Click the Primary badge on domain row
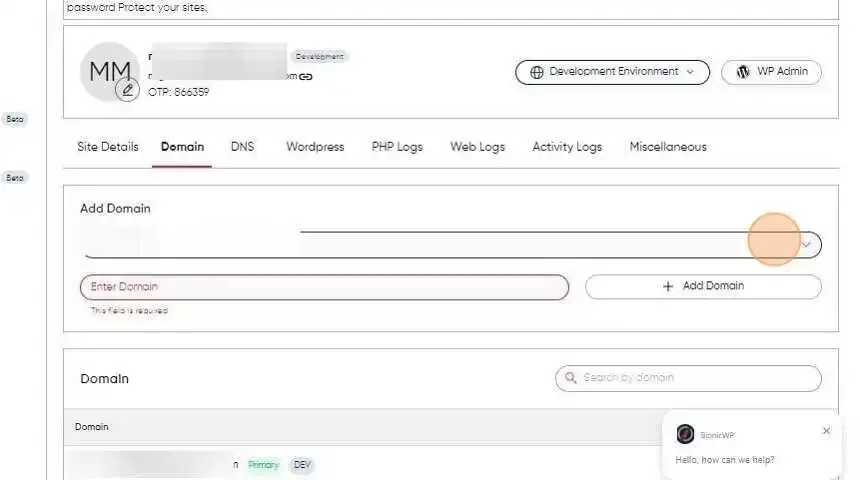The width and height of the screenshot is (860, 480). point(263,465)
